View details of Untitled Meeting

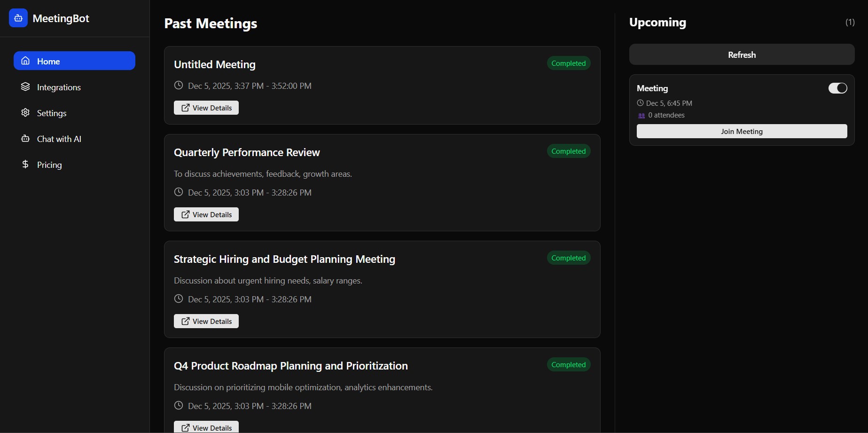pos(206,108)
